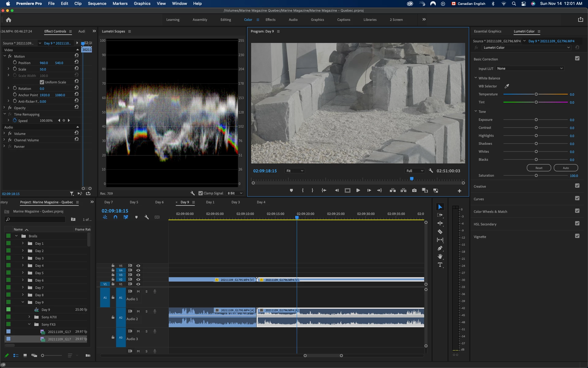Select the Razor tool

(x=440, y=232)
